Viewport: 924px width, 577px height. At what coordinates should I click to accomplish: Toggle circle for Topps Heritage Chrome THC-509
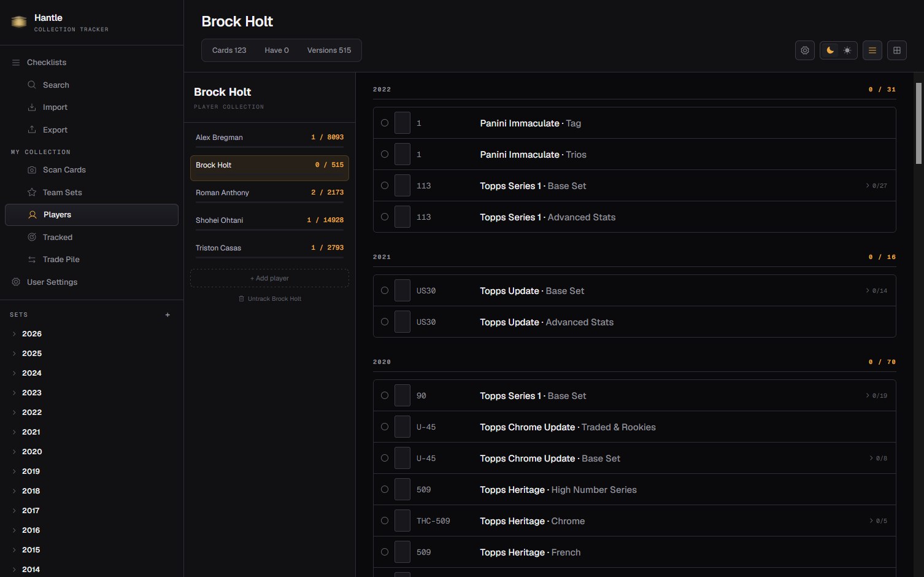(x=385, y=521)
